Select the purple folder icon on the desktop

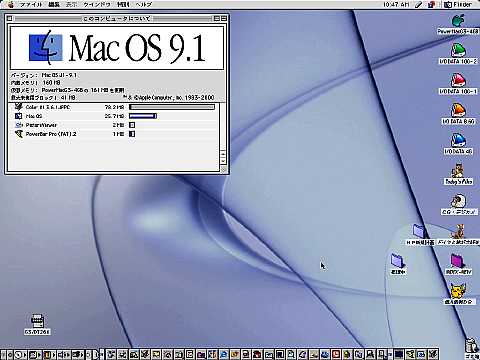pos(458,261)
